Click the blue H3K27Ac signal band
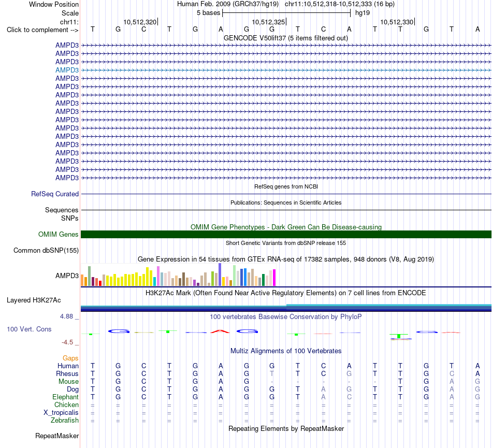Screen dimensions: 492x448 (286, 308)
